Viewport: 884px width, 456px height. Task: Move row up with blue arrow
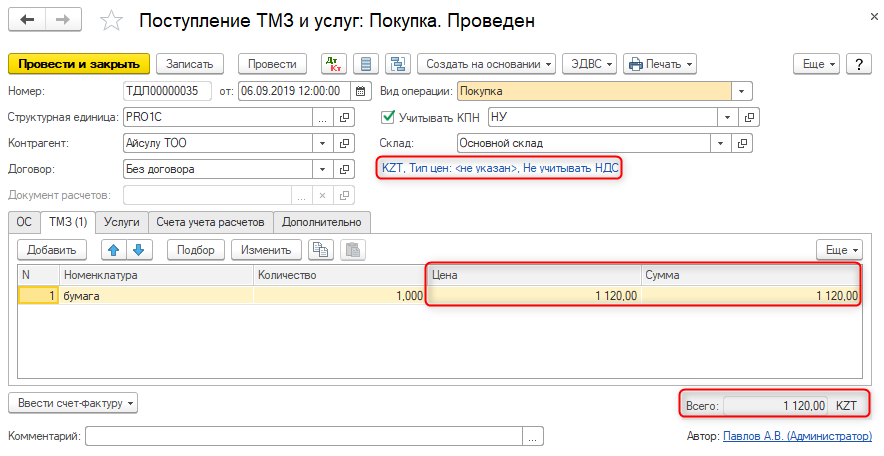113,249
